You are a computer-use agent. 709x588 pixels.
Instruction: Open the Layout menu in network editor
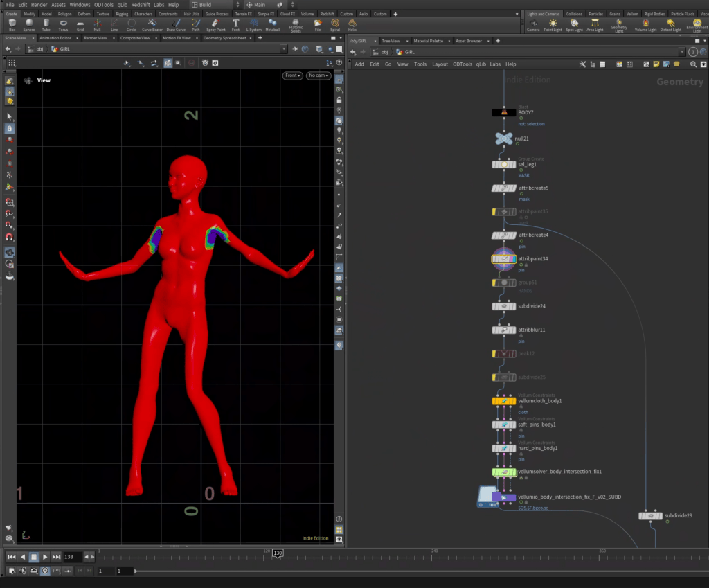(x=440, y=64)
